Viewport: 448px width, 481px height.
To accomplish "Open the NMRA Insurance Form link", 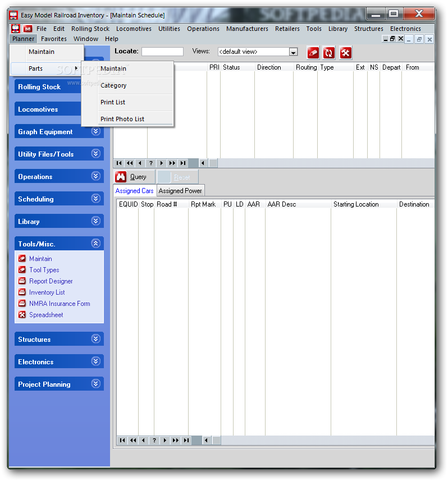I will [60, 304].
